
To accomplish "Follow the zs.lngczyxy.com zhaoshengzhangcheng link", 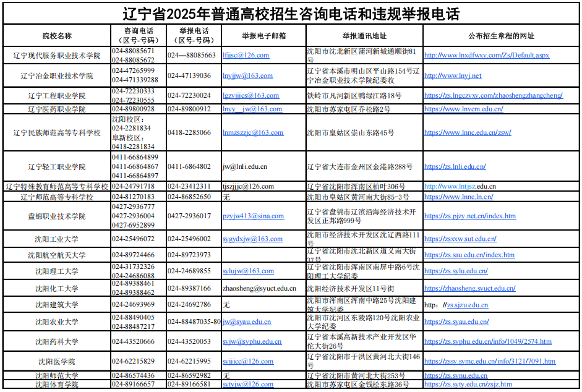I will 494,95.
